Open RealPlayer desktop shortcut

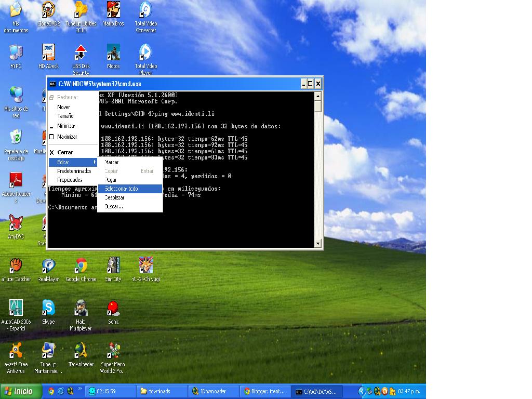click(x=48, y=270)
